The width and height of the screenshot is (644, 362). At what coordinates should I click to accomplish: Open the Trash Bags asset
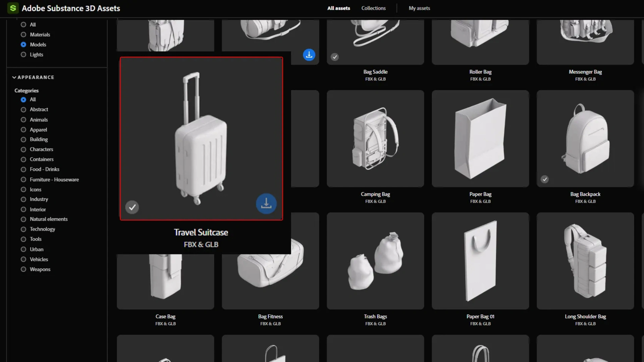click(375, 261)
